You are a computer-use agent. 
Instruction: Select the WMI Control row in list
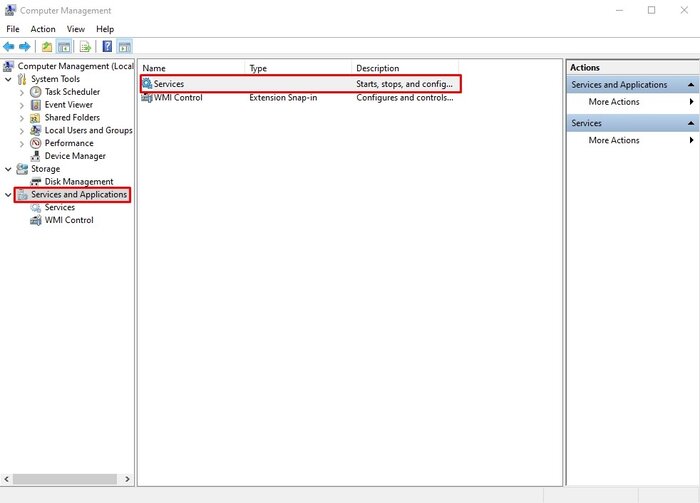tap(299, 98)
